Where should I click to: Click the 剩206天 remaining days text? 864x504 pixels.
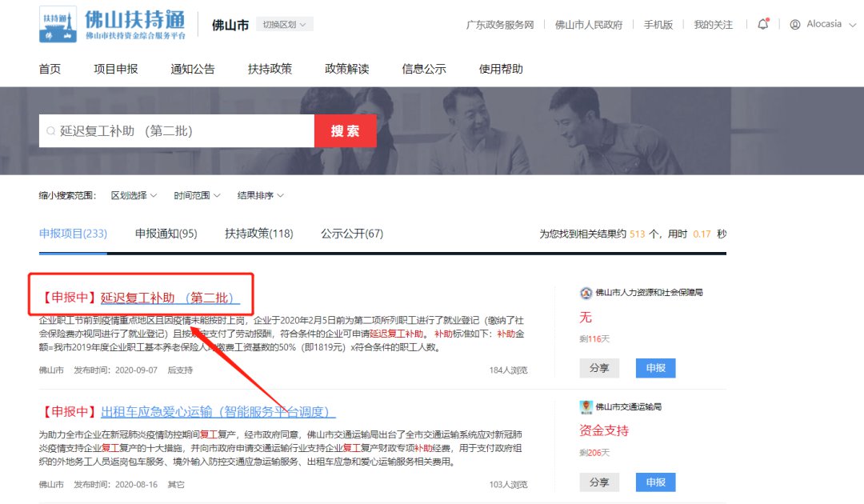tap(594, 453)
